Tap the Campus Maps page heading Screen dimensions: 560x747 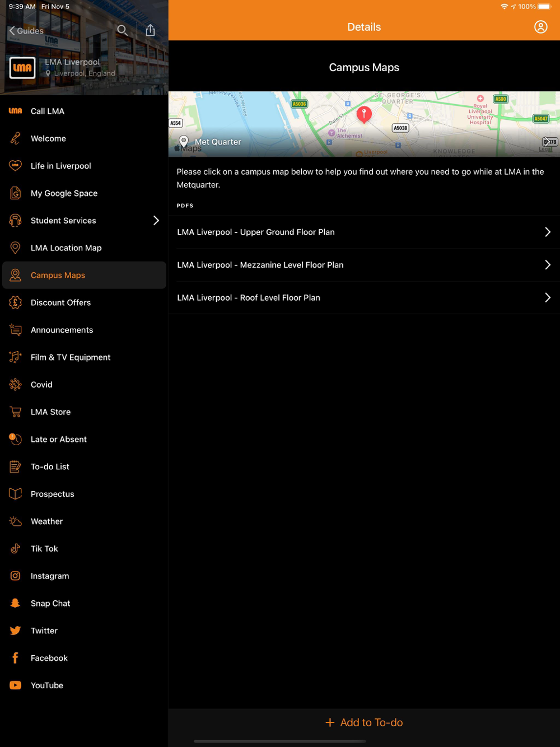pos(364,67)
